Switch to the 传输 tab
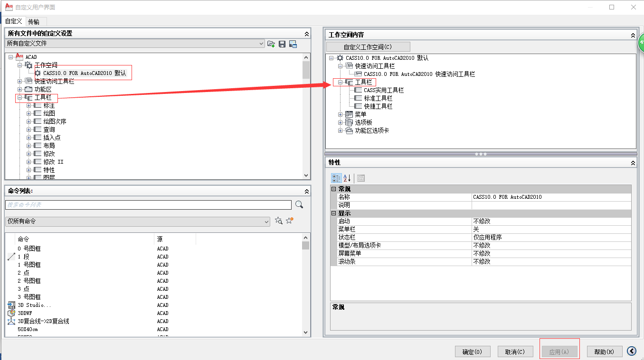Viewport: 644px width, 360px height. coord(34,21)
